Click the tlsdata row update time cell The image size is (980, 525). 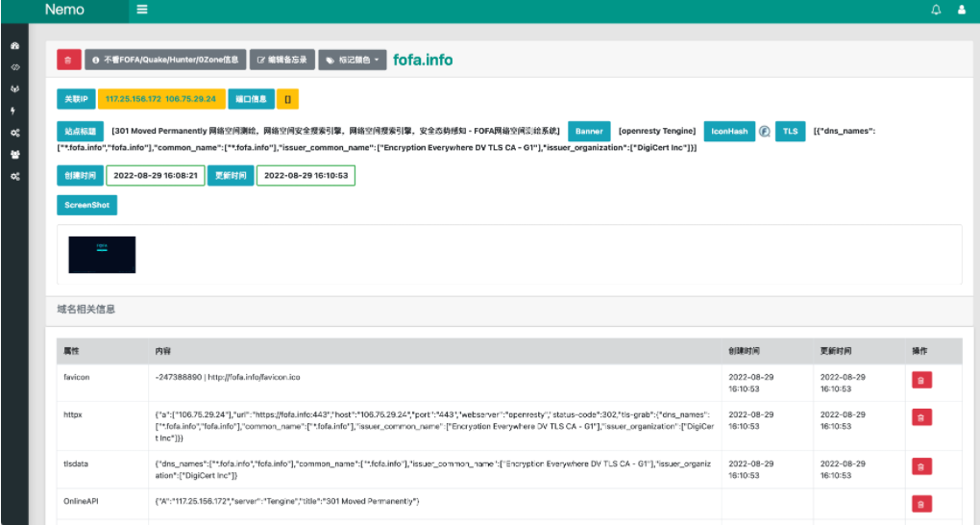tap(859, 470)
